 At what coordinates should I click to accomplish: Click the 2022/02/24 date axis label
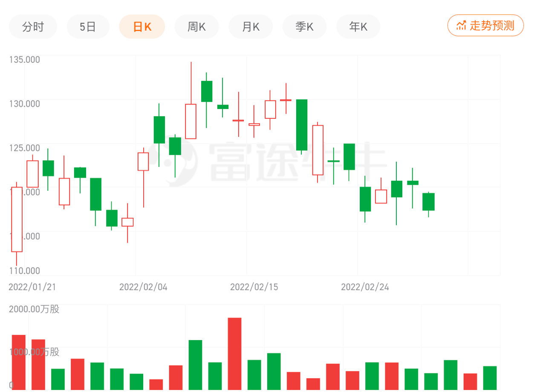[365, 287]
